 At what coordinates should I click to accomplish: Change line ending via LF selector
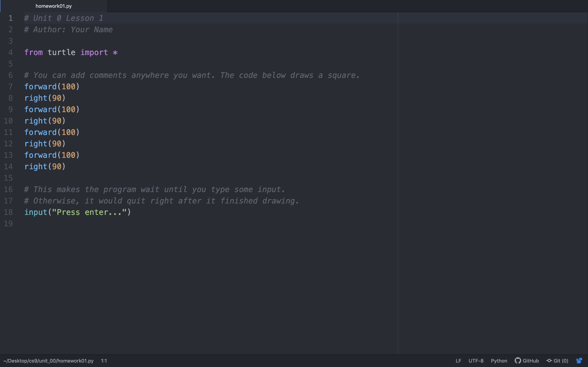tap(458, 361)
